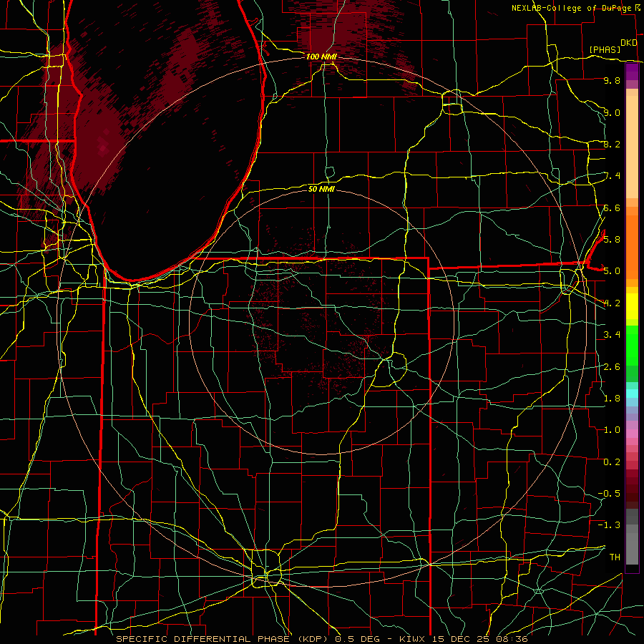Screen dimensions: 644x644
Task: Click the 9.0 value on the color scale
Action: [612, 112]
